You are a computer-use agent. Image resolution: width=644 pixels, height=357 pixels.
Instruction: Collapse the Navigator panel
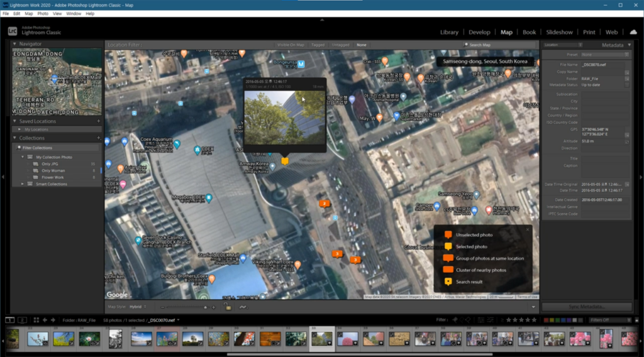point(15,43)
